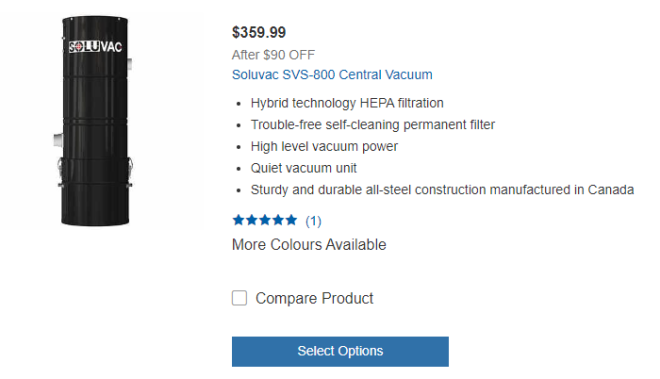660x379 pixels.
Task: Open the Soluvac SVS-800 Central Vacuum link
Action: (332, 75)
